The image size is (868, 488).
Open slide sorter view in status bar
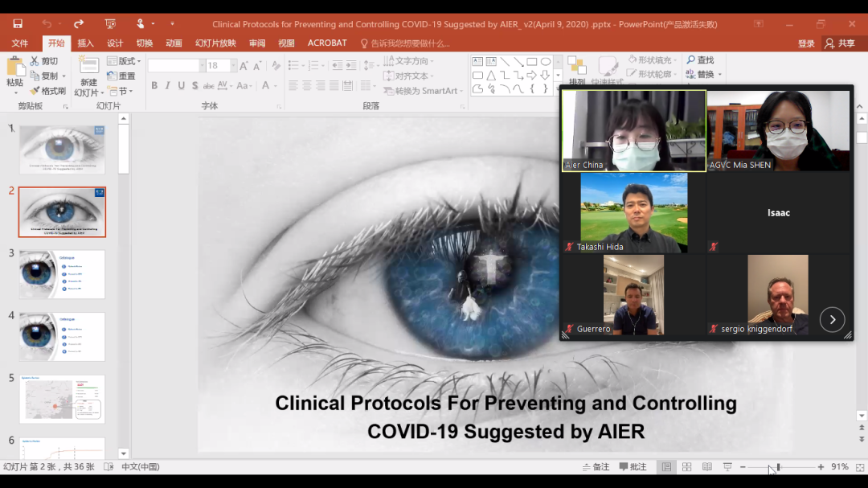point(686,467)
